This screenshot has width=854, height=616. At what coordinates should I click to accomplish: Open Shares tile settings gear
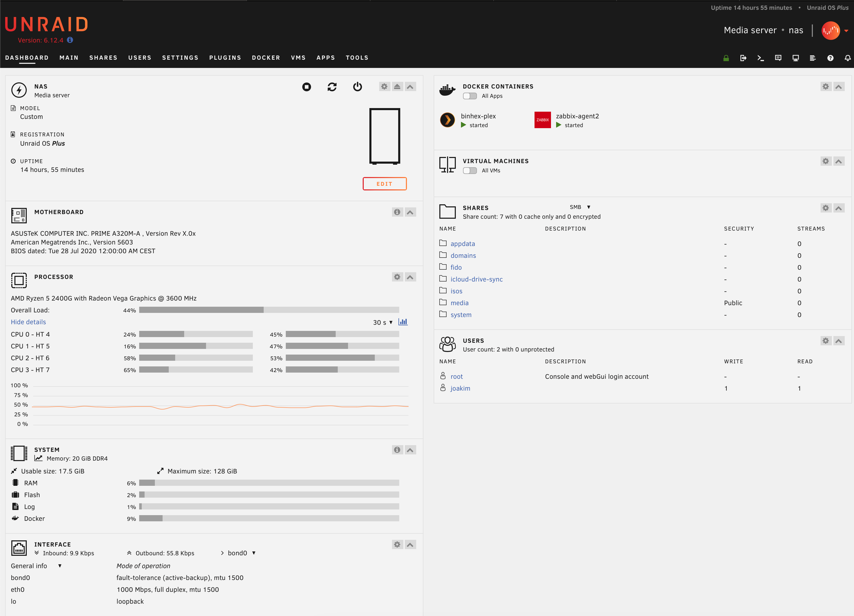coord(825,208)
